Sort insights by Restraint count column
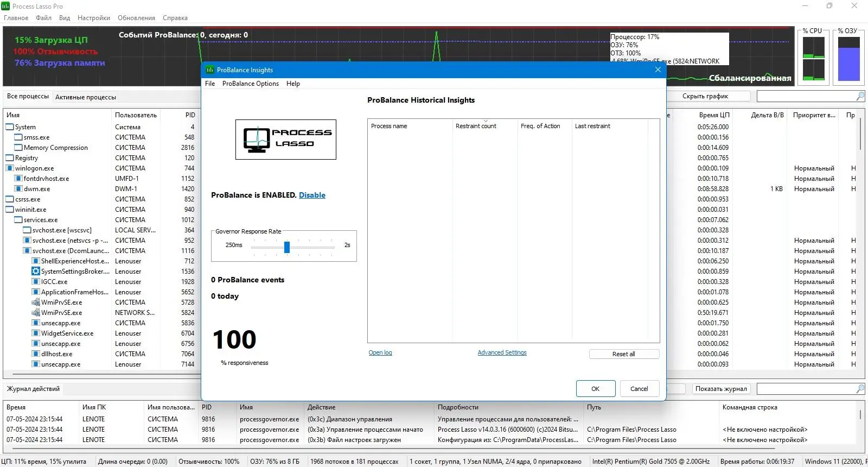This screenshot has width=868, height=467. (x=484, y=126)
